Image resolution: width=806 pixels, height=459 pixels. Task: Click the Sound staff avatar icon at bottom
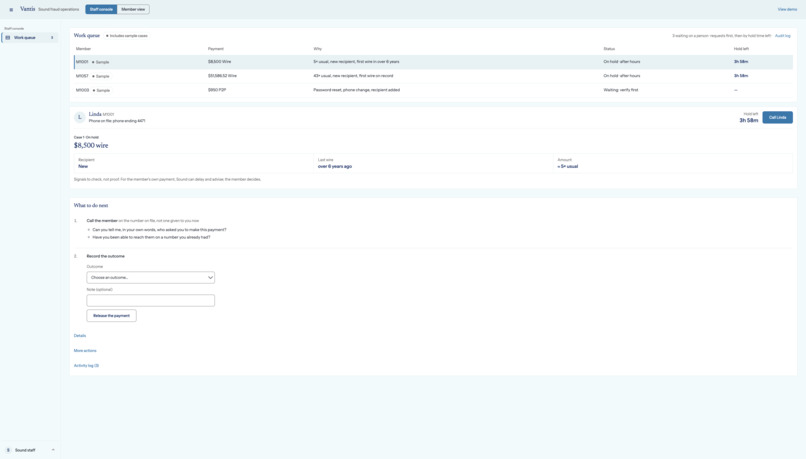pyautogui.click(x=8, y=450)
